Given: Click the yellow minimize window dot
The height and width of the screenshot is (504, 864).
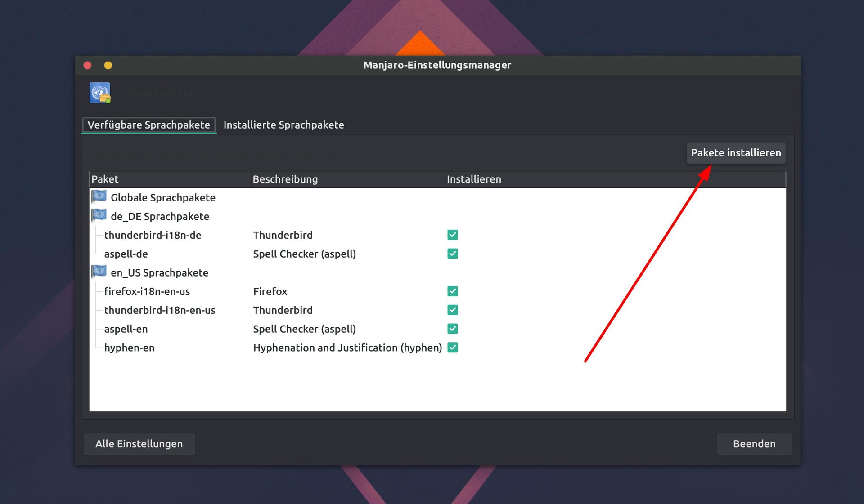Looking at the screenshot, I should [108, 66].
